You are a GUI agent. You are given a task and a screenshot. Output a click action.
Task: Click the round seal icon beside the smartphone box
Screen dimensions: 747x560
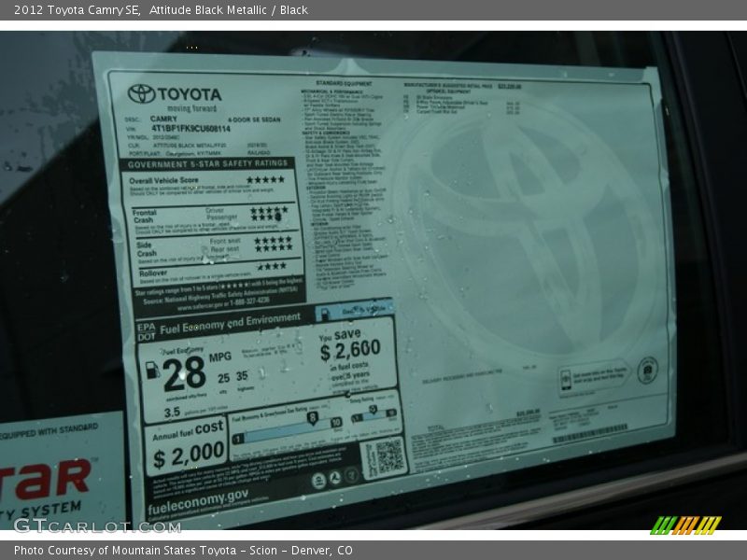pyautogui.click(x=647, y=371)
